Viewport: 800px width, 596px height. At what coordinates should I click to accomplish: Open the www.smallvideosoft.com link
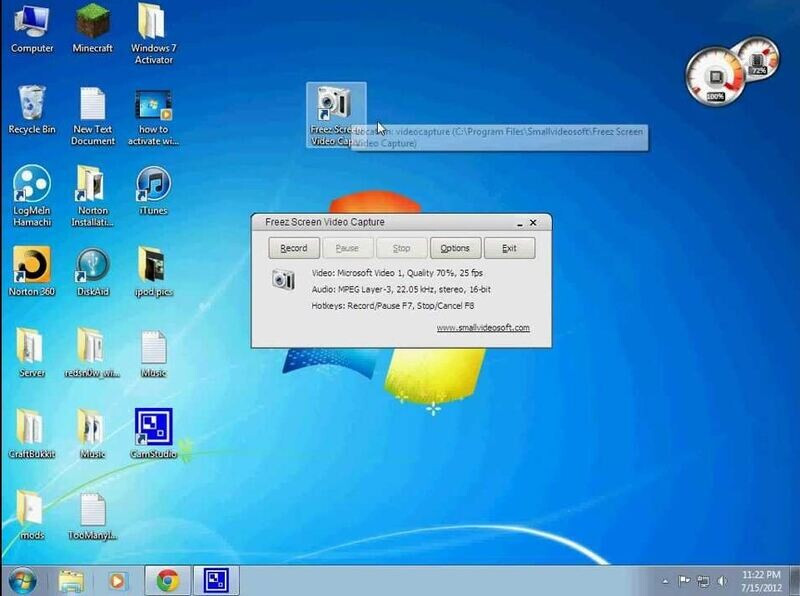click(x=483, y=328)
